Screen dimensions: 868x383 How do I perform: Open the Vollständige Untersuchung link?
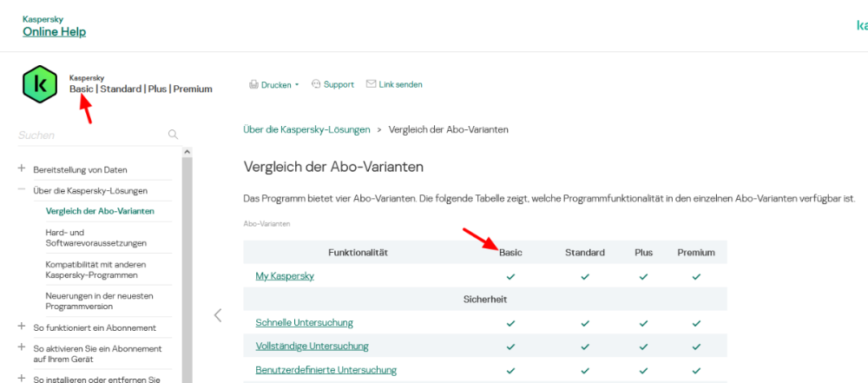point(312,347)
